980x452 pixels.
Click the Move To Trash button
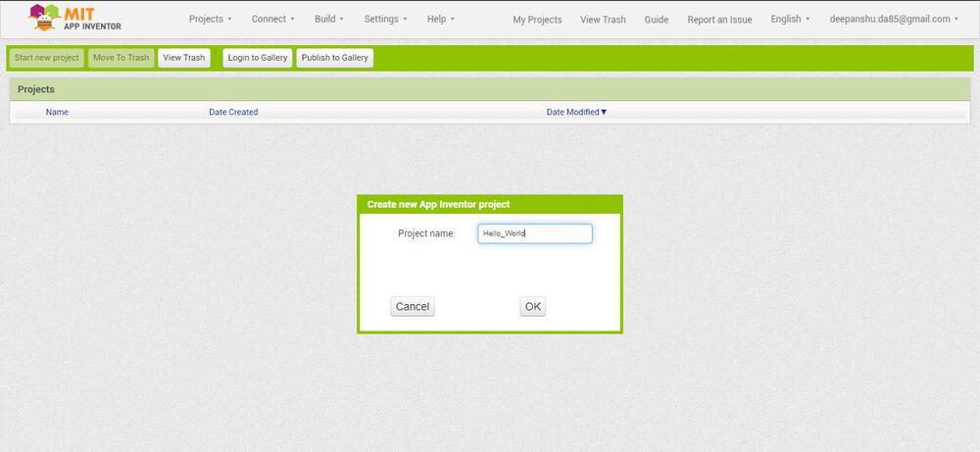click(122, 58)
